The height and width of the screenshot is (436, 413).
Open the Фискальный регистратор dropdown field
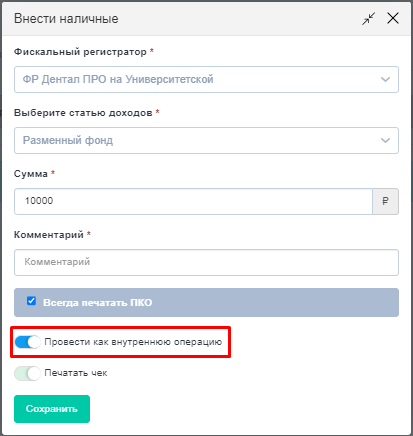[206, 80]
